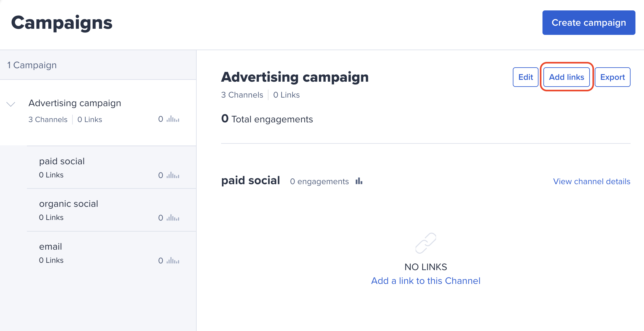Screen dimensions: 644x331
Task: Open View channel details for paid social
Action: click(591, 181)
